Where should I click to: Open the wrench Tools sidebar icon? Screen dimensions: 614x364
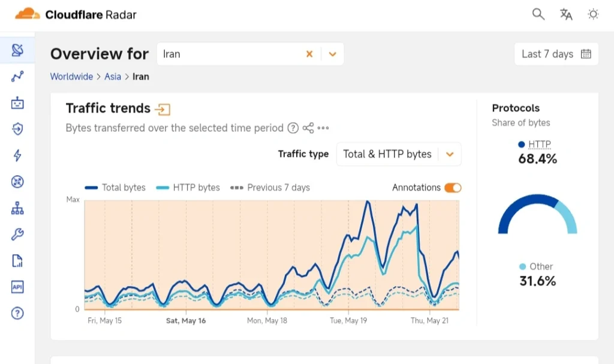[x=17, y=234]
